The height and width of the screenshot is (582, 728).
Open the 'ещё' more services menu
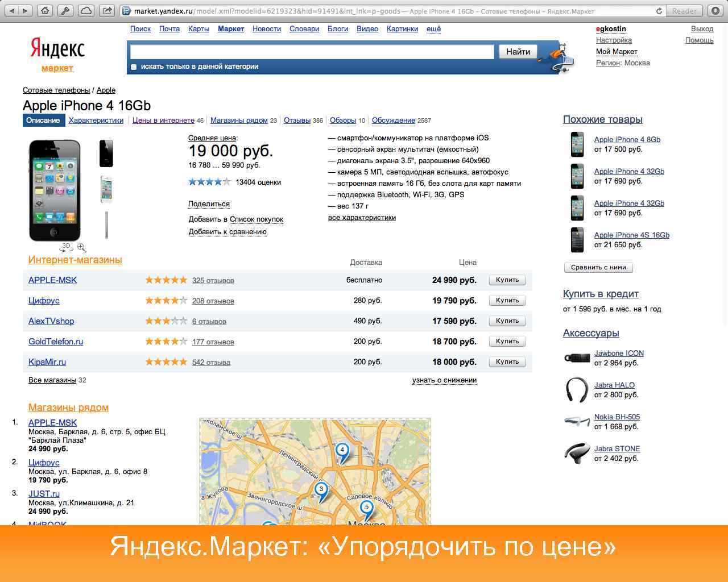433,28
